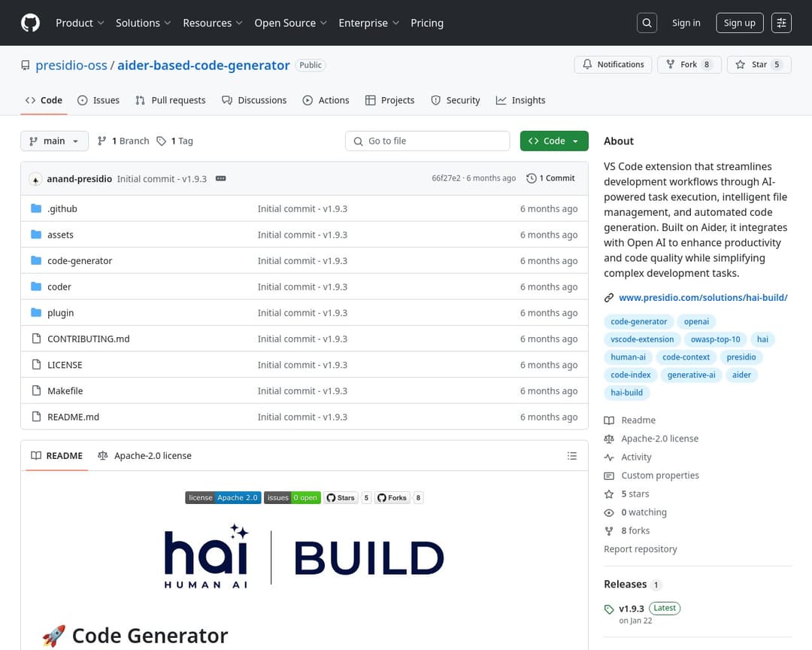This screenshot has height=650, width=812.
Task: Click the GitHub logo icon
Action: 31,23
